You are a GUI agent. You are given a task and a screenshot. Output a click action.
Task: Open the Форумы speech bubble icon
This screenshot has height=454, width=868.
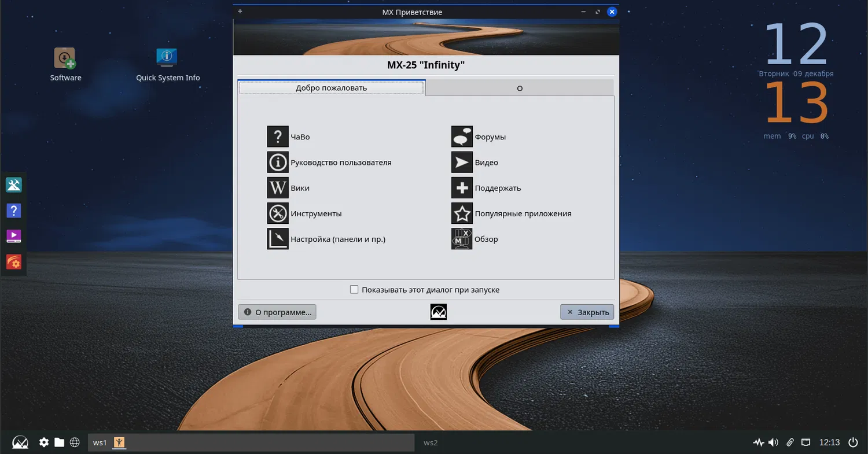click(462, 137)
